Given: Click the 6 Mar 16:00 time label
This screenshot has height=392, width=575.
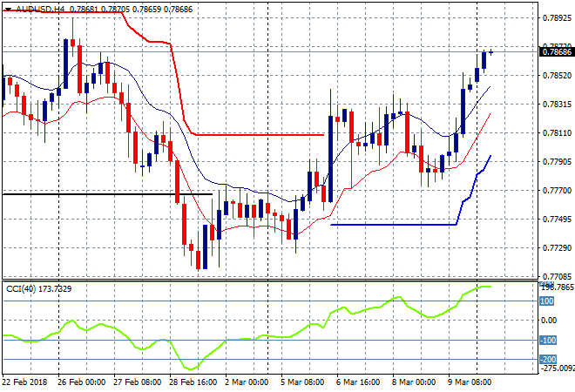Looking at the screenshot, I should 358,382.
